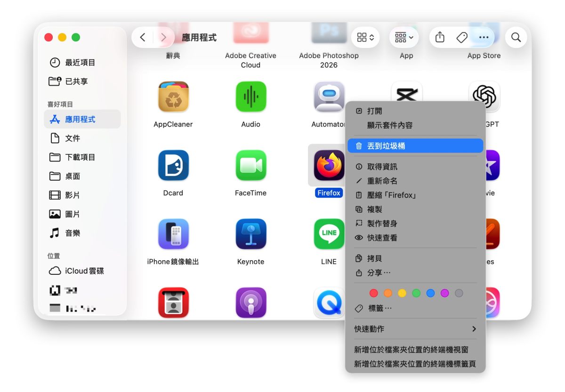Apply the green tag color

click(416, 293)
